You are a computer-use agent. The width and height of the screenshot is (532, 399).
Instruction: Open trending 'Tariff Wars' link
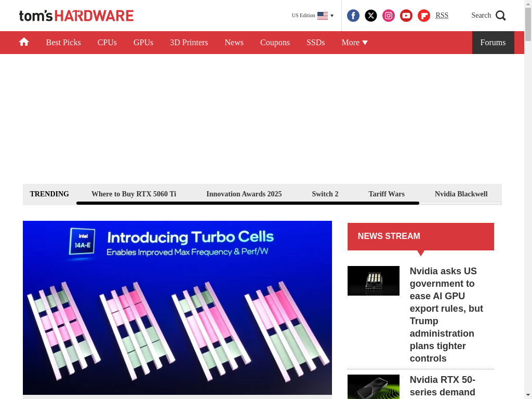click(387, 194)
